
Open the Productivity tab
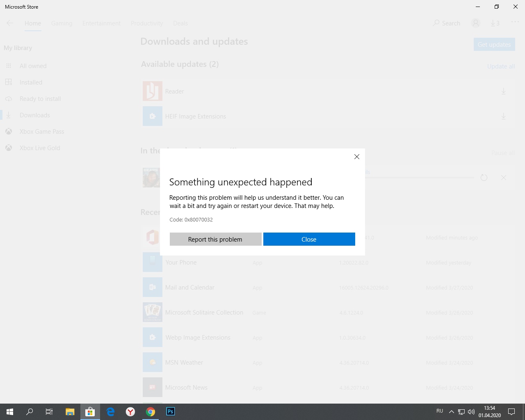coord(147,23)
